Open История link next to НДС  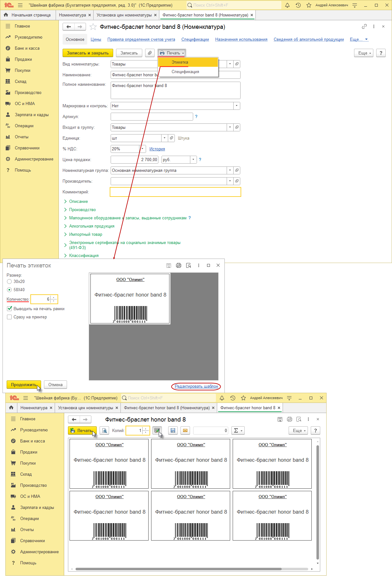pos(157,149)
